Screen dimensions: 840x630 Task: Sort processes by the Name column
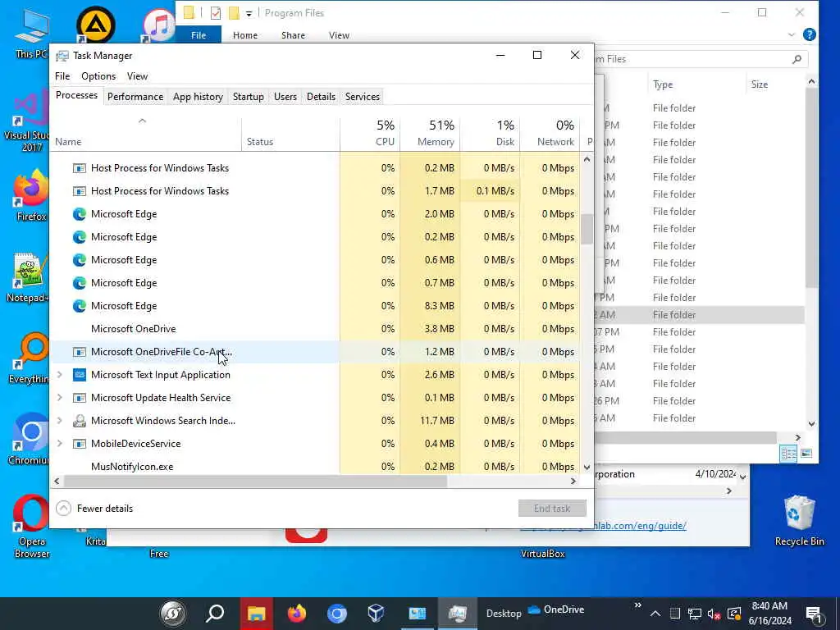(x=146, y=134)
